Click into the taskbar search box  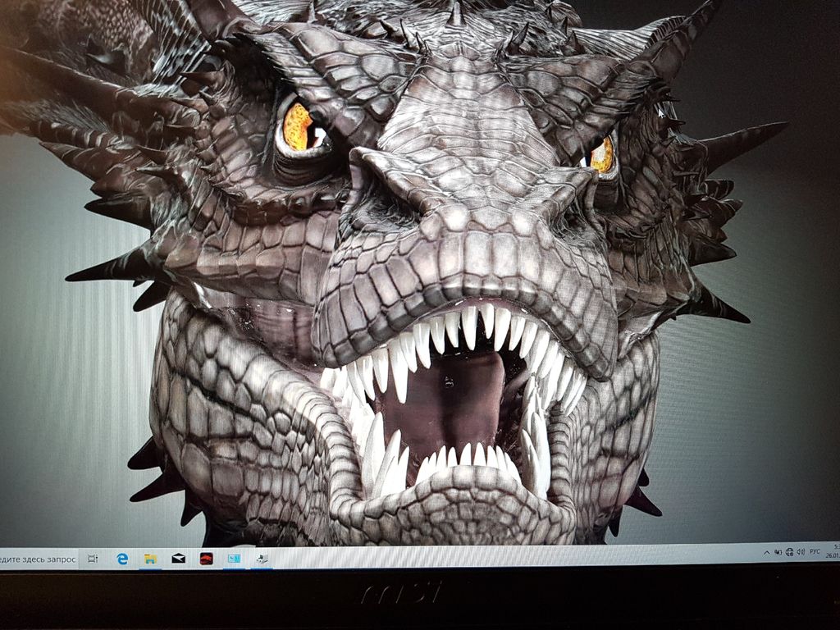pyautogui.click(x=38, y=559)
